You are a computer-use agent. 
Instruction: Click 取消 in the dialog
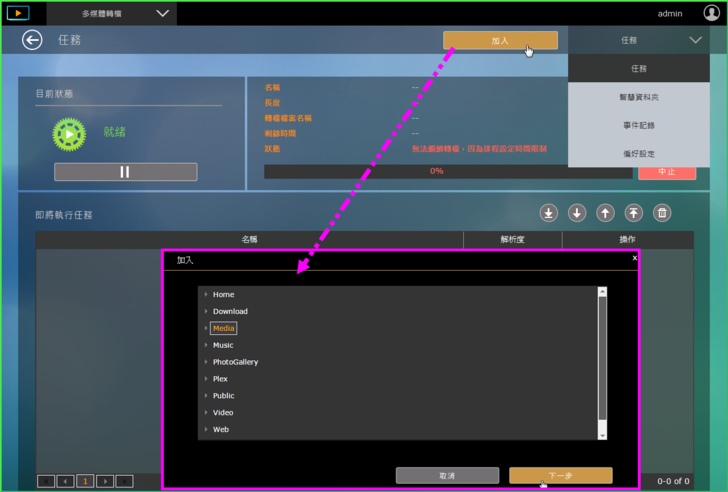(x=447, y=476)
